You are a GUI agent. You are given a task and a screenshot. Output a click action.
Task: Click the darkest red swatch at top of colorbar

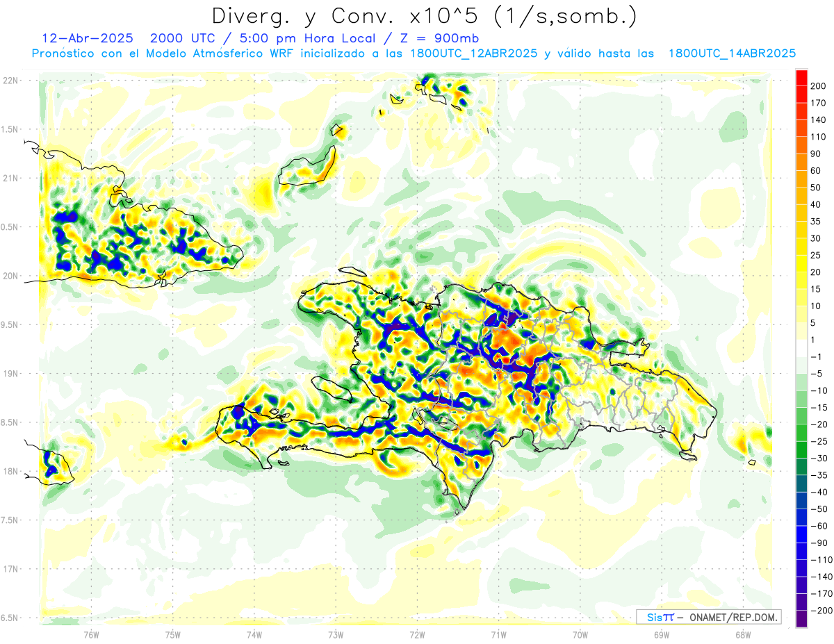pyautogui.click(x=801, y=78)
